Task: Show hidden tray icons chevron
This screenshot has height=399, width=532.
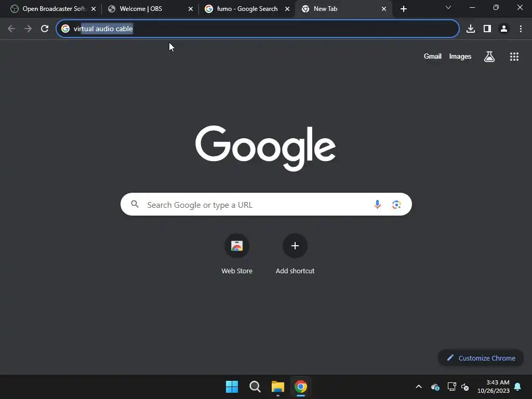Action: click(x=419, y=387)
